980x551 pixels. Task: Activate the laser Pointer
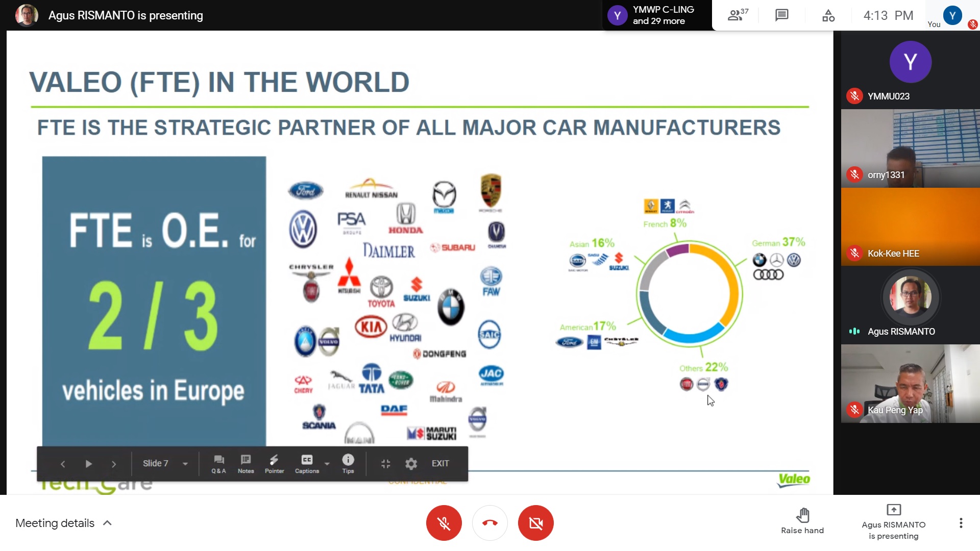click(x=274, y=464)
